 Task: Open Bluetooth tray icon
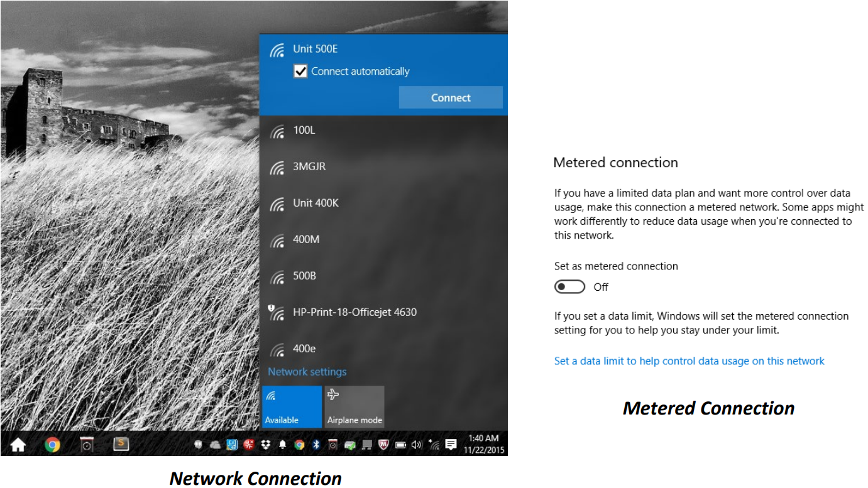(x=316, y=445)
